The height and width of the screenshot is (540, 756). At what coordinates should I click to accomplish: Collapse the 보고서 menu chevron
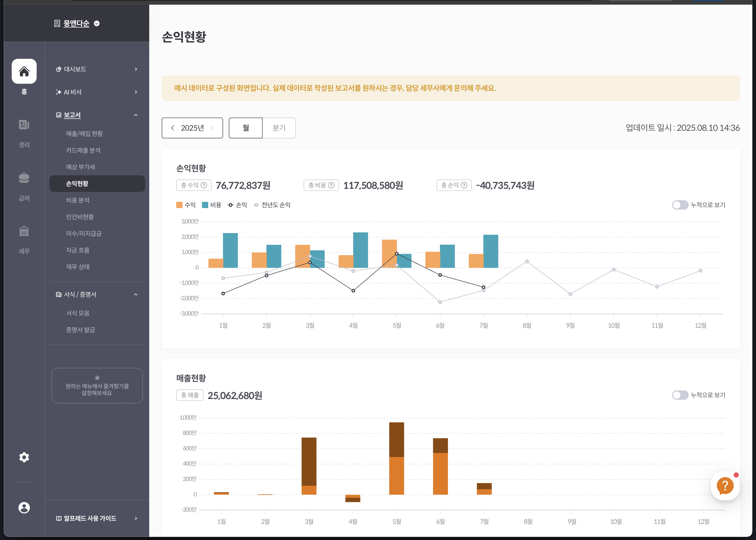136,115
